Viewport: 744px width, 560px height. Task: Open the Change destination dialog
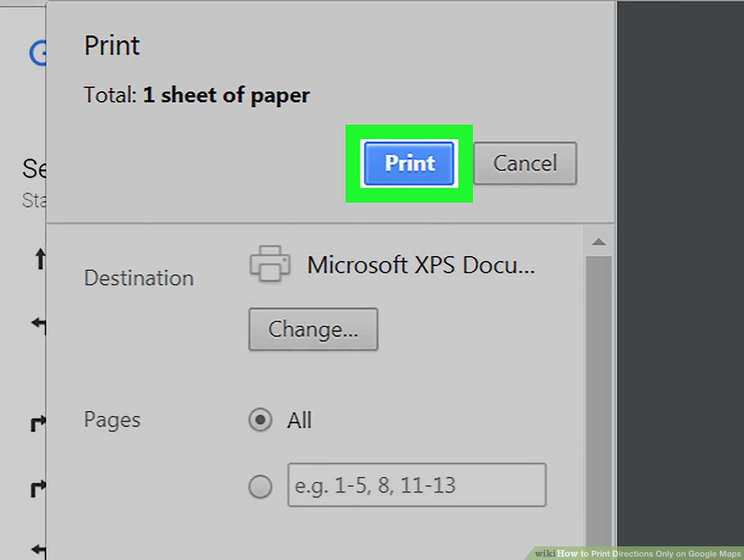coord(313,329)
